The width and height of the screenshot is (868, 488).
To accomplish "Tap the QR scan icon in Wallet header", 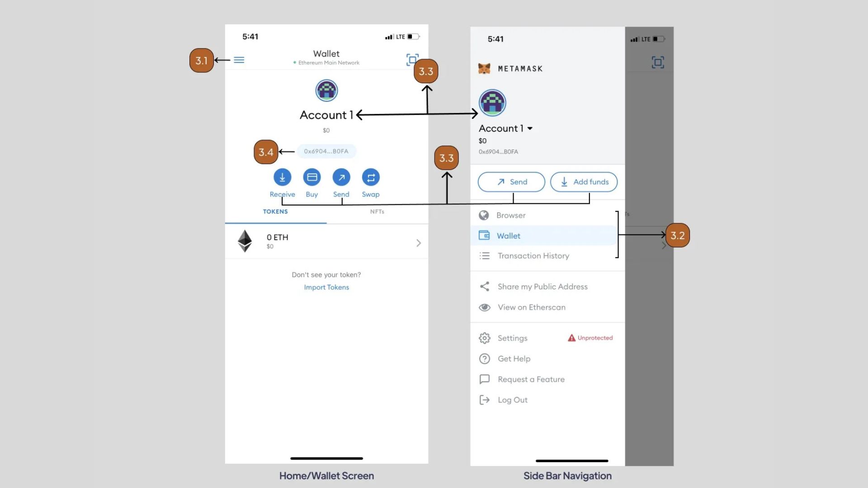I will pos(412,60).
